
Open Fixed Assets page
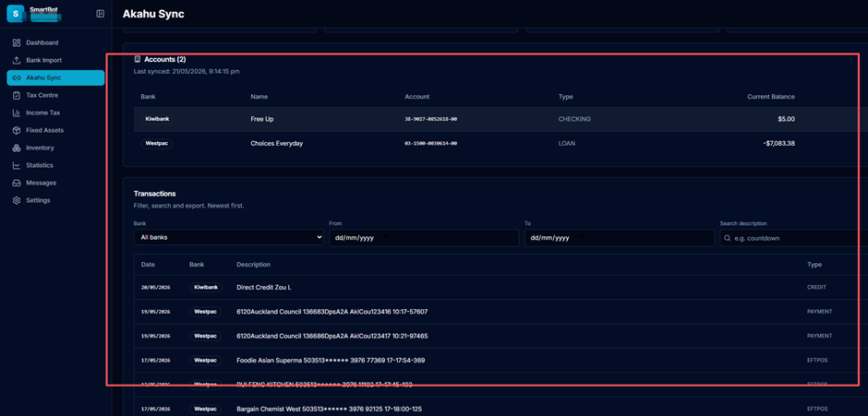coord(55,131)
